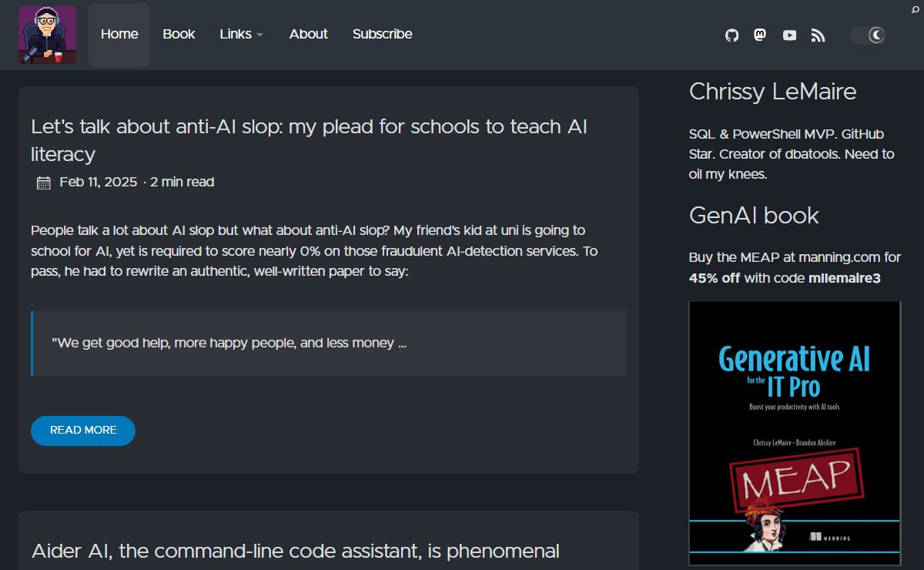Click the GenAI book sidebar heading
The height and width of the screenshot is (570, 924).
point(754,215)
